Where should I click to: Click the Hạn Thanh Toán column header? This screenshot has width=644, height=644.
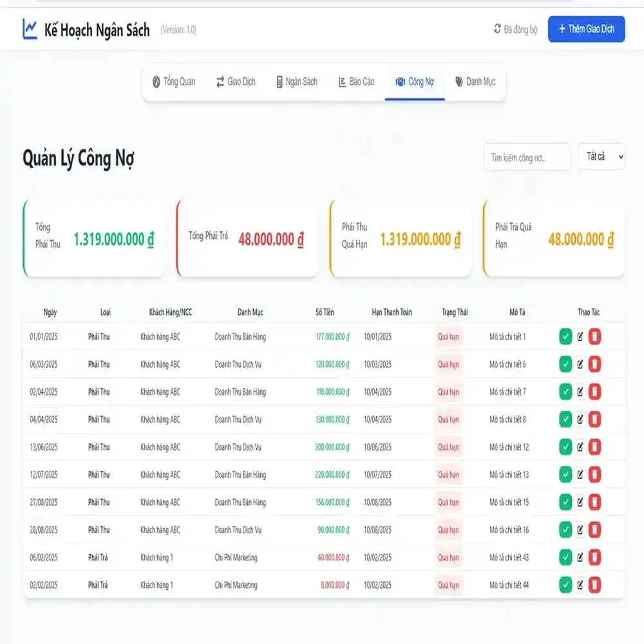392,312
